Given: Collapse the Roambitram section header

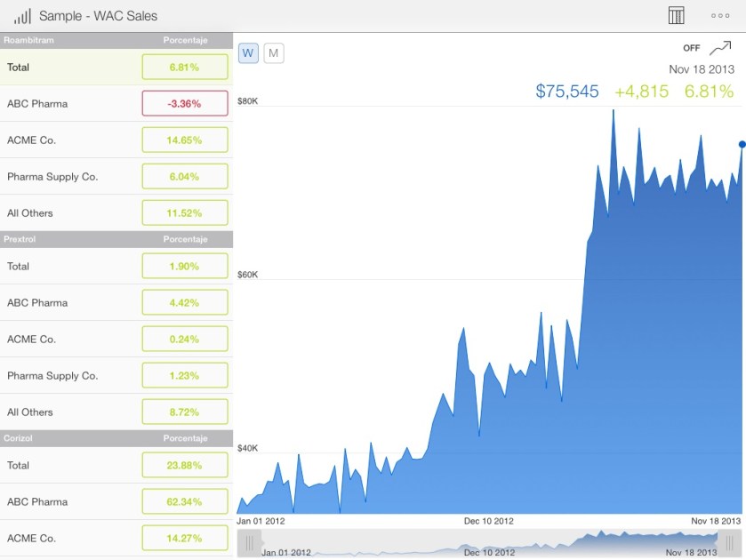Looking at the screenshot, I should (116, 40).
